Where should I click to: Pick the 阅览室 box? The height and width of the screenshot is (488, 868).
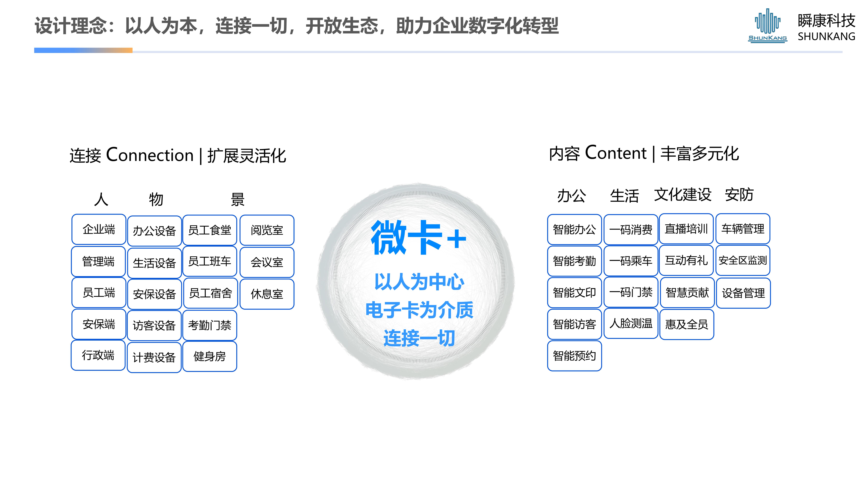267,230
